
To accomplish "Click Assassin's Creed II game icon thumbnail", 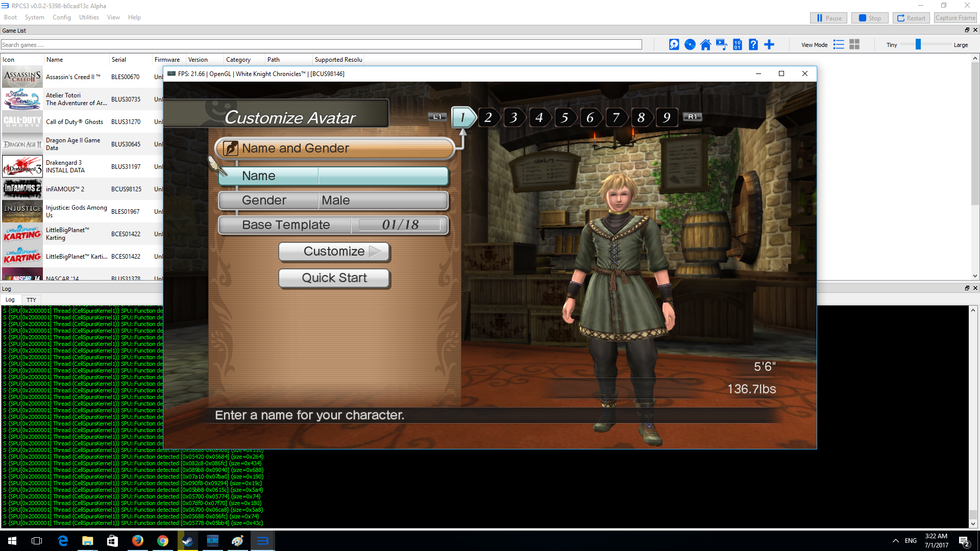I will [x=22, y=77].
